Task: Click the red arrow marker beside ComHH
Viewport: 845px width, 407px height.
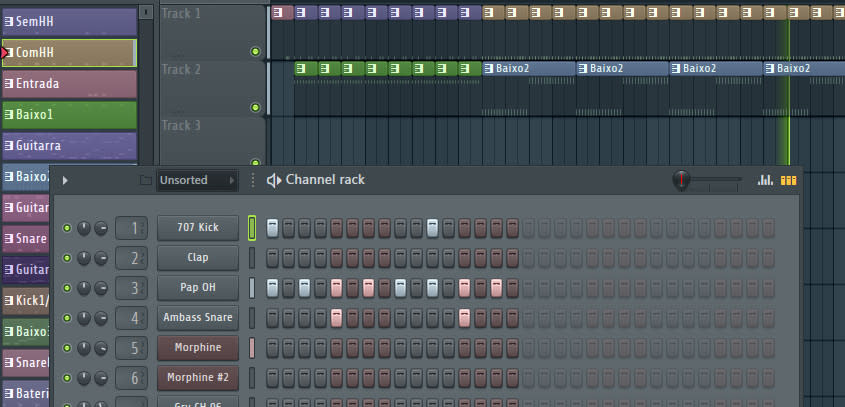Action: pyautogui.click(x=4, y=53)
